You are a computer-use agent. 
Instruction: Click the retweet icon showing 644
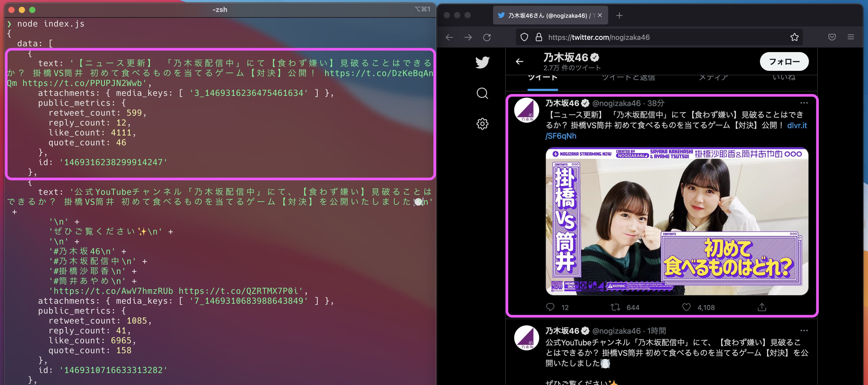coord(616,307)
